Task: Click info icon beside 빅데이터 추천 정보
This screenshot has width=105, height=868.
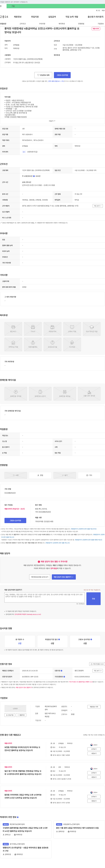Action: tap(18, 817)
